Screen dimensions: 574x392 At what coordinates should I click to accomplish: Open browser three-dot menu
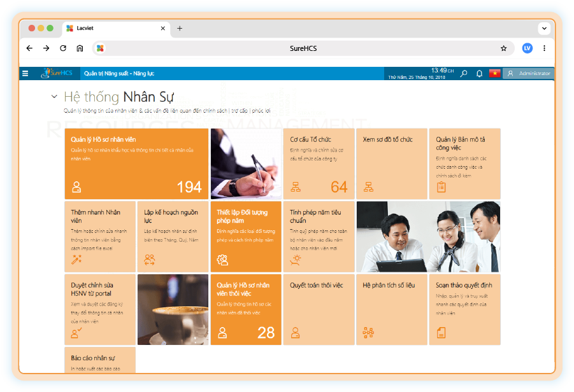544,48
